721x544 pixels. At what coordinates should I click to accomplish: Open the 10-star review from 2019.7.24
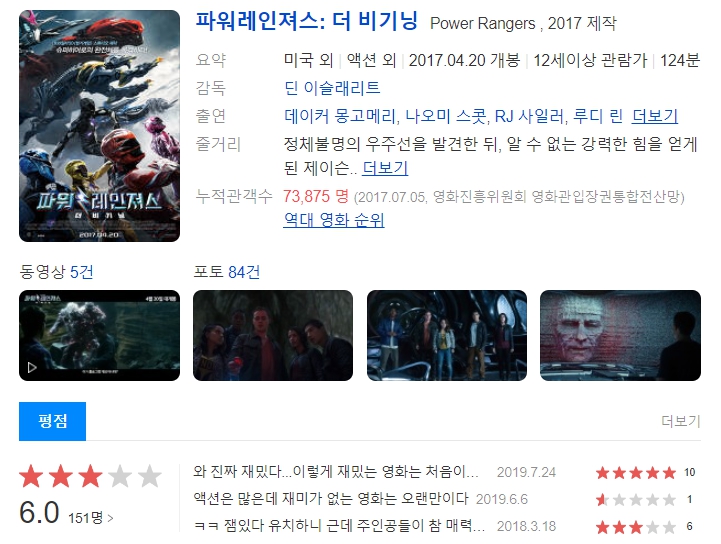[336, 472]
